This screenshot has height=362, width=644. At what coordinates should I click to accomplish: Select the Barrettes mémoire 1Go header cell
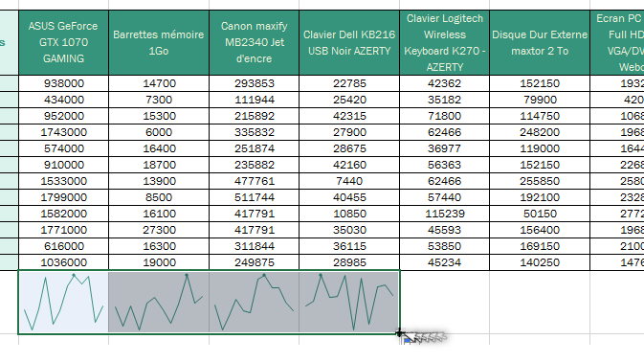[159, 42]
